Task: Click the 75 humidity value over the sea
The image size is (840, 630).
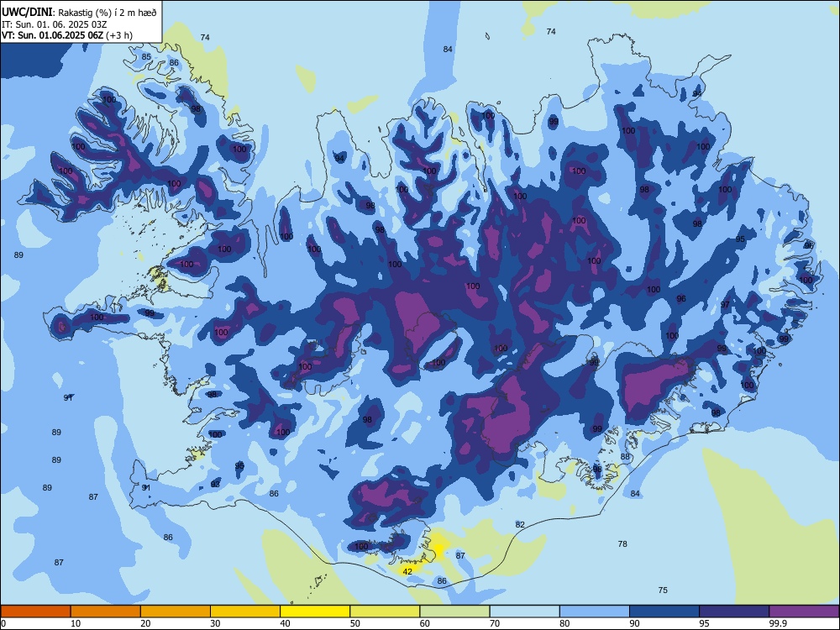Action: 663,590
